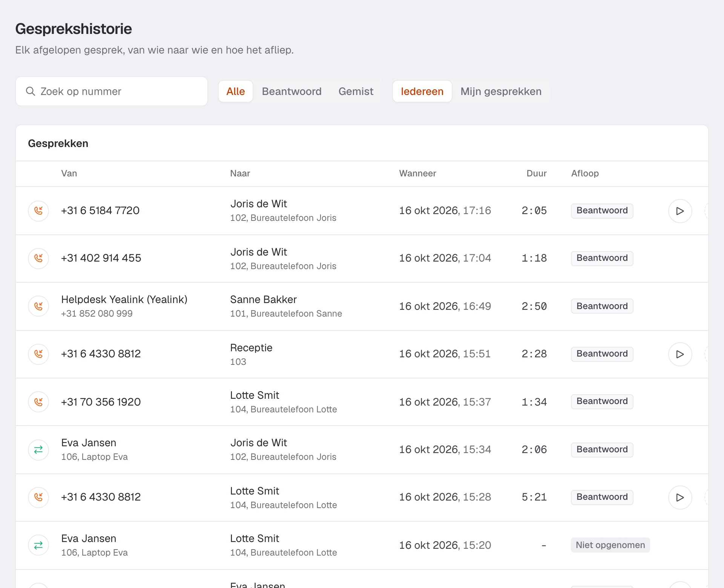Click the Wanneer column header
Screen dimensions: 724x588
pos(417,173)
